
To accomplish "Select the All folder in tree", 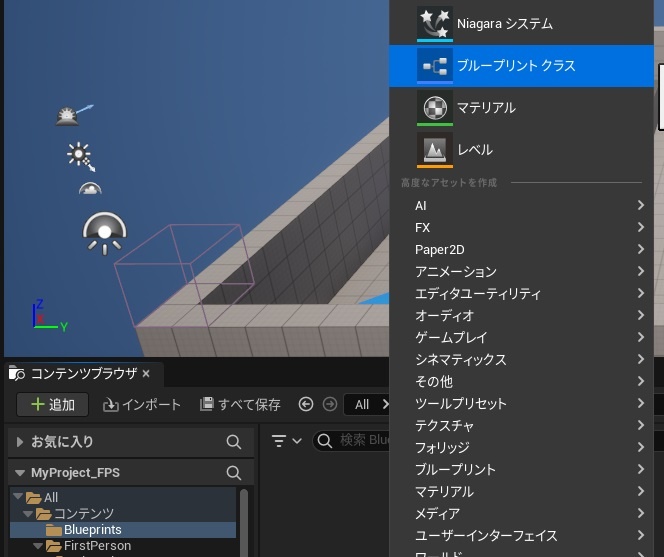I will click(x=51, y=497).
